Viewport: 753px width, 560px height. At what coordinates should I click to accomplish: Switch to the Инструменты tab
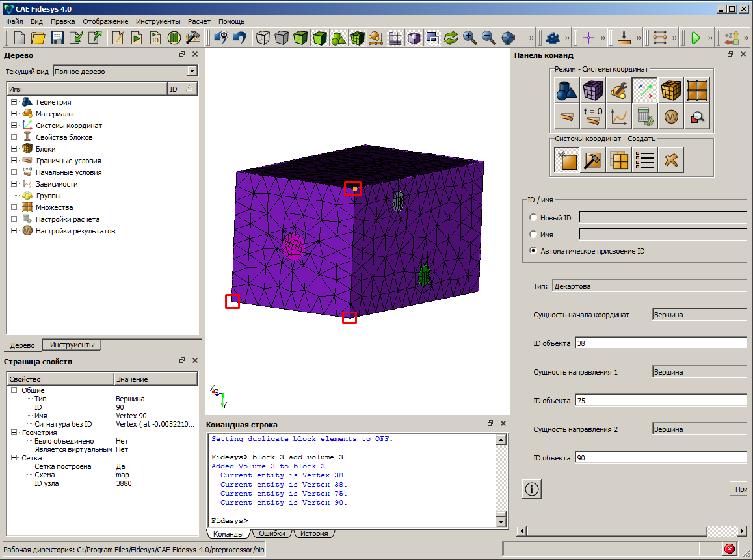point(72,345)
